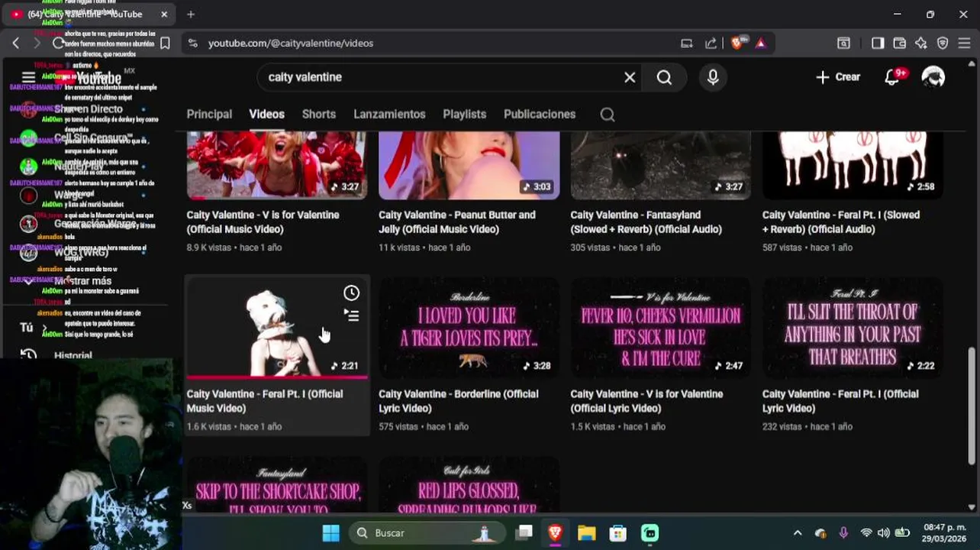Screen dimensions: 980x550
Task: Click Feral Pt. I music video thumbnail
Action: 277,328
